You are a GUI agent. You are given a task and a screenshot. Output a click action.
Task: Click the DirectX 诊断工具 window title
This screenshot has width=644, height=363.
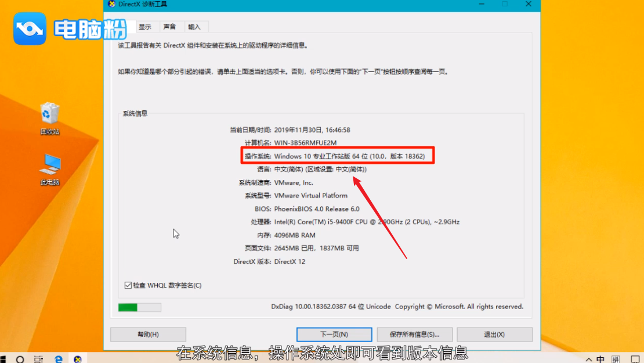pyautogui.click(x=143, y=4)
